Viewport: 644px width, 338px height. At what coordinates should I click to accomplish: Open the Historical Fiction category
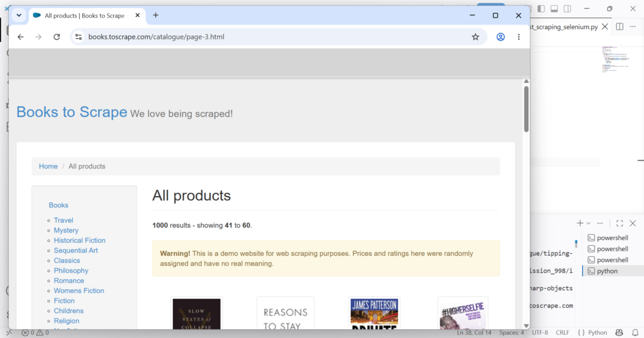(x=80, y=241)
